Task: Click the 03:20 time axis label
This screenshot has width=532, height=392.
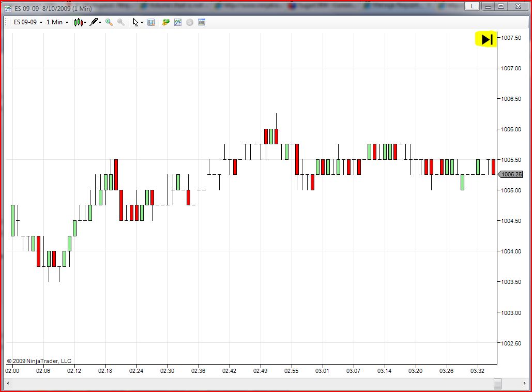Action: pyautogui.click(x=415, y=371)
